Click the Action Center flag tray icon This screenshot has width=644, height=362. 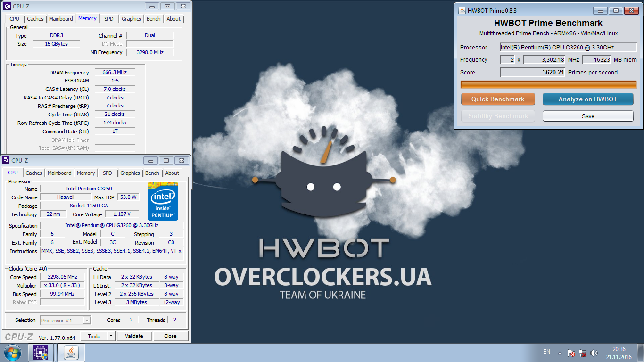click(571, 353)
